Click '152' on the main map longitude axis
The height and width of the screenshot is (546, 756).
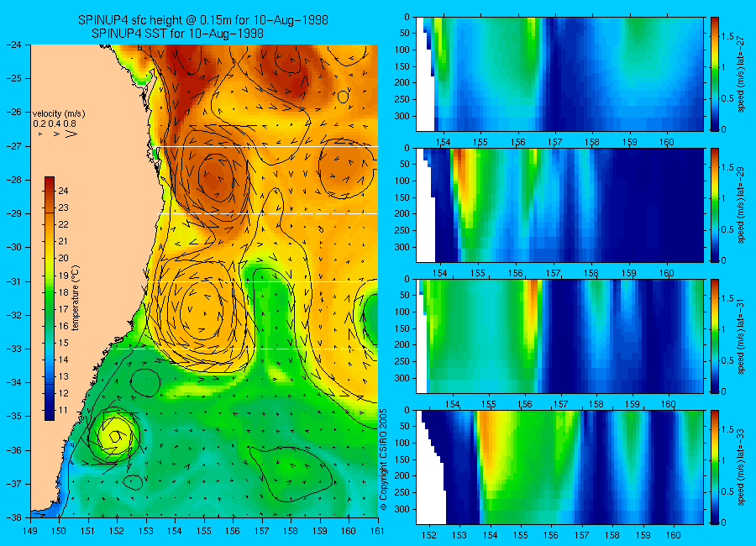click(117, 531)
